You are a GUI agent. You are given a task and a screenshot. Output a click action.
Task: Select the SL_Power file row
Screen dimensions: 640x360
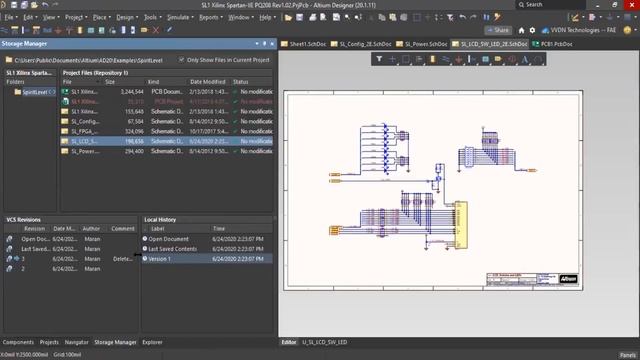[167, 151]
